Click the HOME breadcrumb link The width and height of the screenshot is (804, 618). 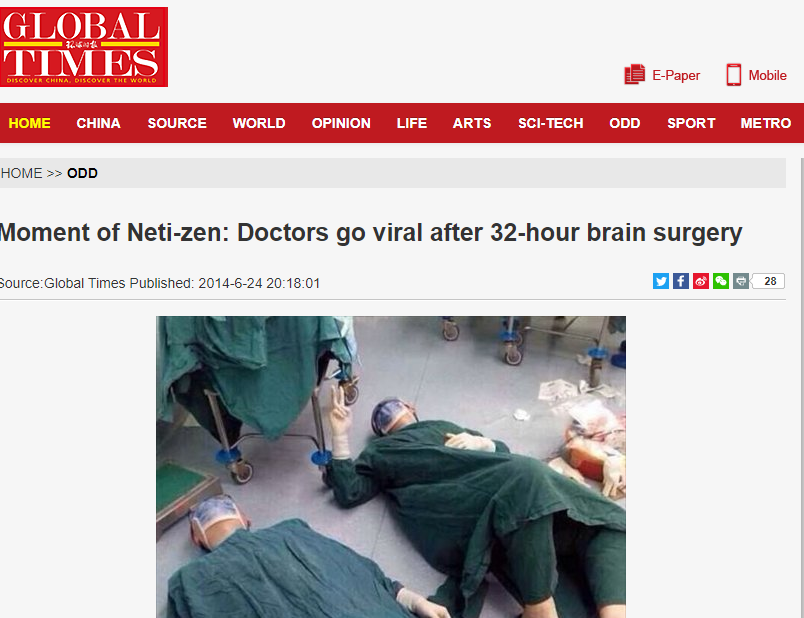click(22, 173)
